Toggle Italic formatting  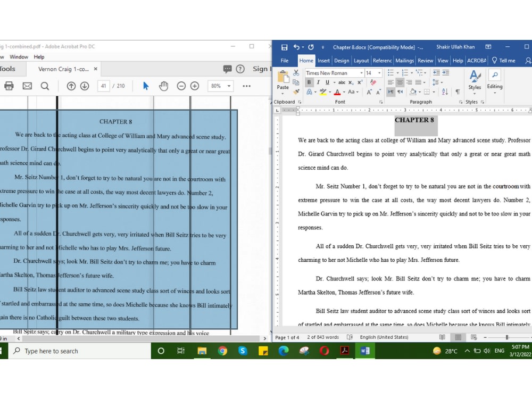coord(318,82)
